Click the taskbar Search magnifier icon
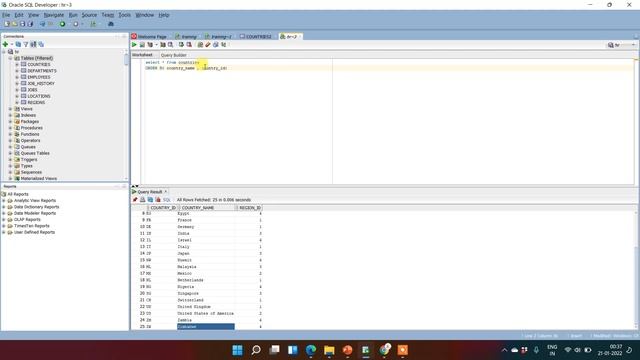The width and height of the screenshot is (640, 360). tap(256, 350)
